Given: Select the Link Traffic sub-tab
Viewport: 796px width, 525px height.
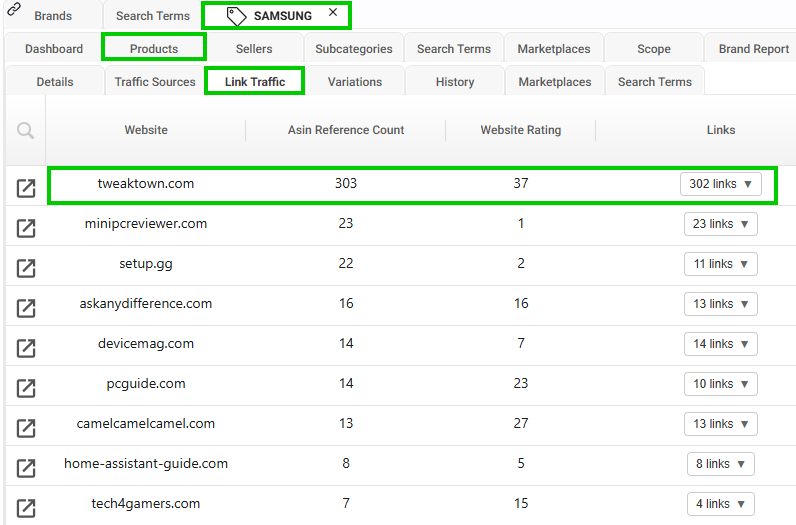Looking at the screenshot, I should pyautogui.click(x=255, y=82).
